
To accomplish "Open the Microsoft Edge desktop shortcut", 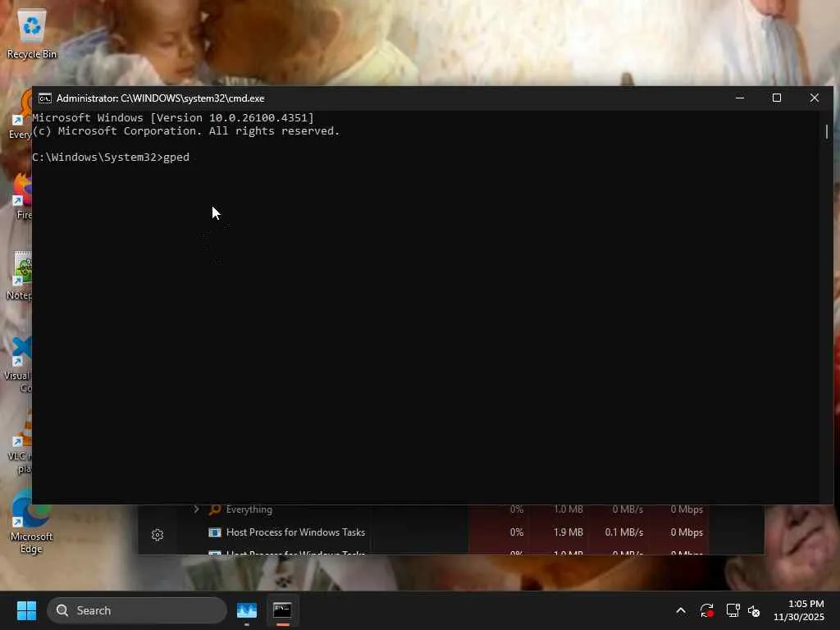I will tap(31, 521).
